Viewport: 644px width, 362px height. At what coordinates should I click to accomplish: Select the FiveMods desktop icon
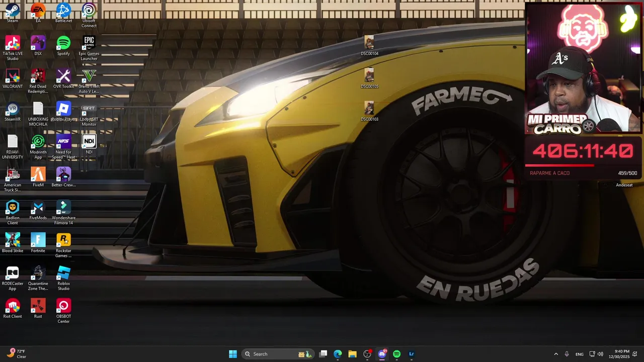[x=38, y=211]
